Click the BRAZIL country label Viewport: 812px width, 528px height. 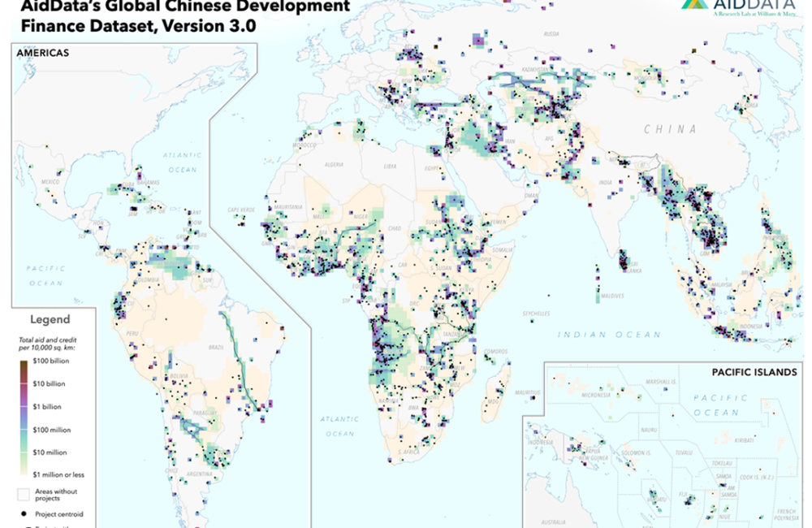tap(216, 347)
